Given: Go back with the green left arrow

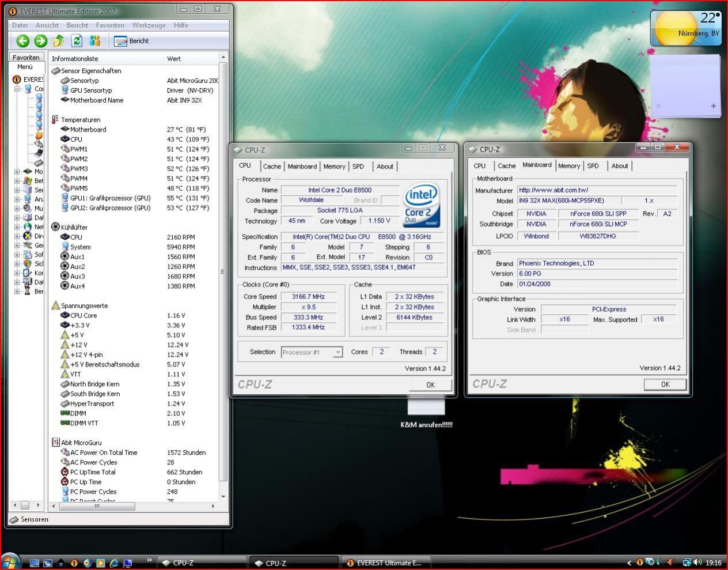Looking at the screenshot, I should coord(23,41).
